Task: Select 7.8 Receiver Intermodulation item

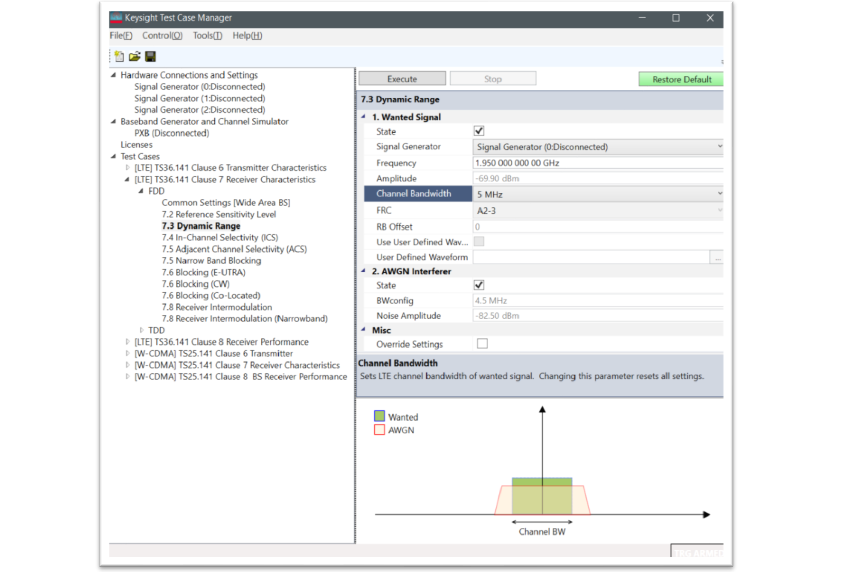Action: tap(217, 307)
